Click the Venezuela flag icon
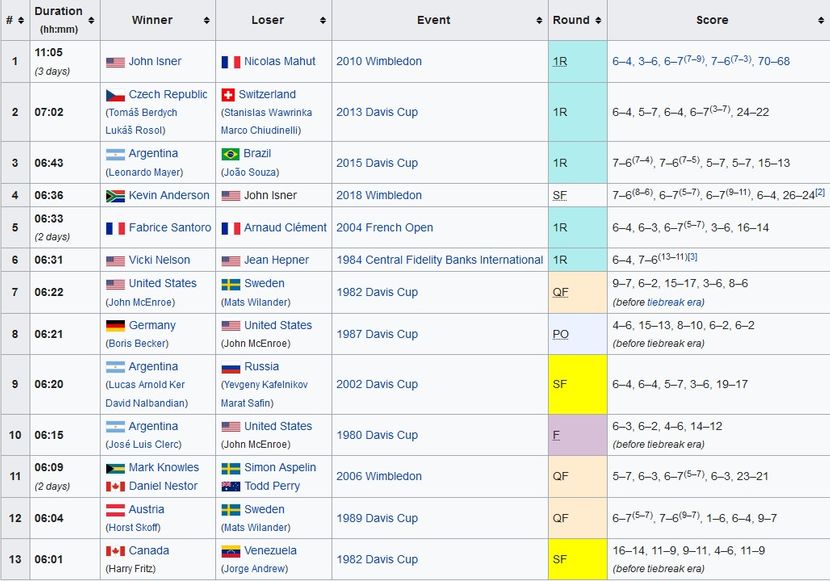 pos(230,551)
